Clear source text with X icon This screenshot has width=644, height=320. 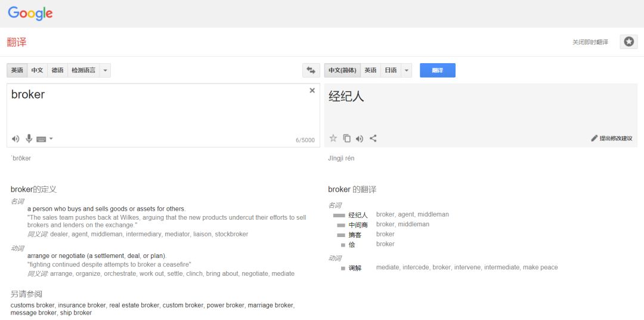312,91
